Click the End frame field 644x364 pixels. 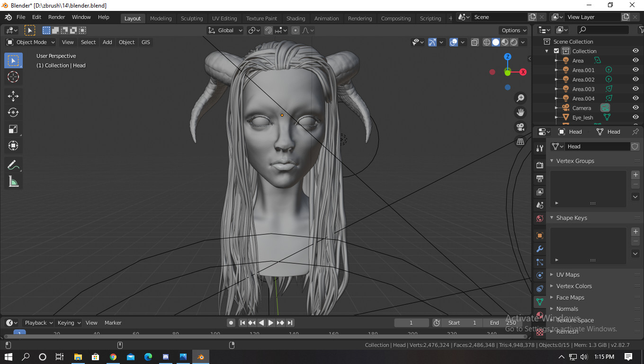tap(502, 323)
